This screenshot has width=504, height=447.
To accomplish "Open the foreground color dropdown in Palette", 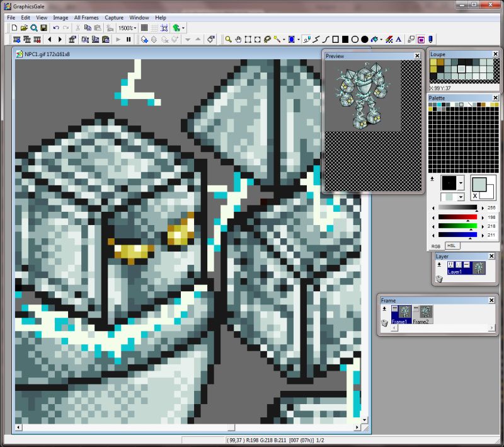I will pos(461,183).
